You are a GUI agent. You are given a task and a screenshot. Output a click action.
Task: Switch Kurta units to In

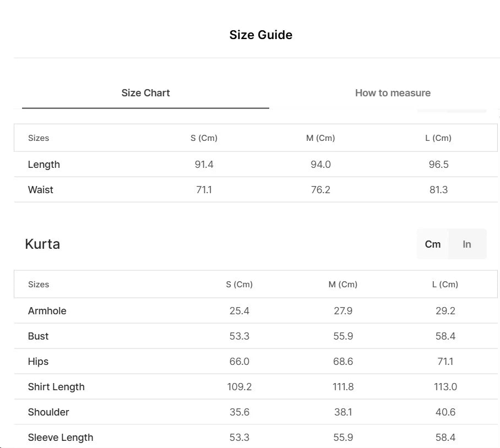coord(467,244)
